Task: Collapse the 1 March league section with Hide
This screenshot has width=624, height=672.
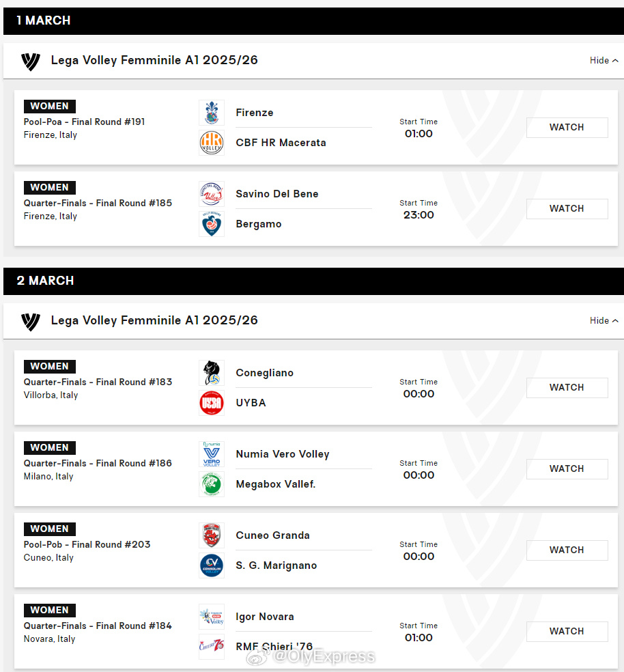Action: click(x=604, y=60)
